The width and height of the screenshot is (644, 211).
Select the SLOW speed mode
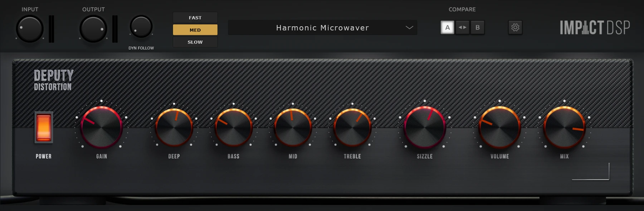click(x=195, y=42)
